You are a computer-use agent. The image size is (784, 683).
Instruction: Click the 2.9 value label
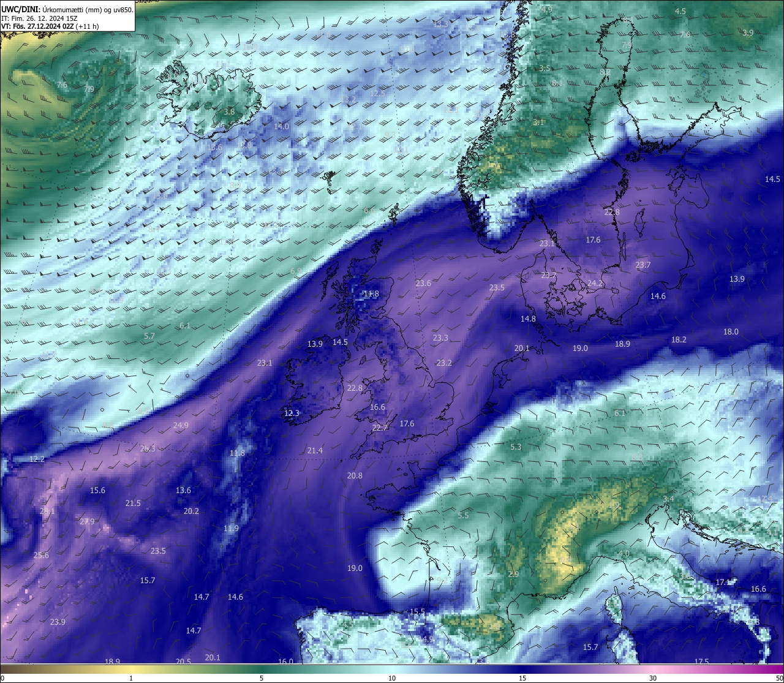click(513, 575)
